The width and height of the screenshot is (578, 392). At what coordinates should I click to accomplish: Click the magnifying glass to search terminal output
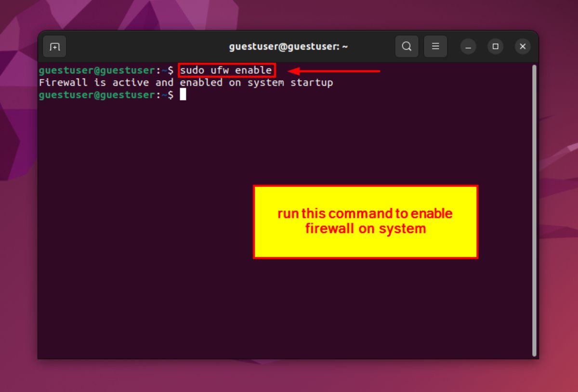(x=407, y=46)
